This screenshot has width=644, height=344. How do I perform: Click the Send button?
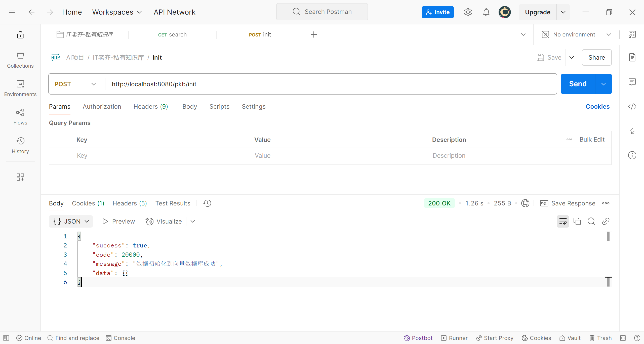(x=578, y=84)
